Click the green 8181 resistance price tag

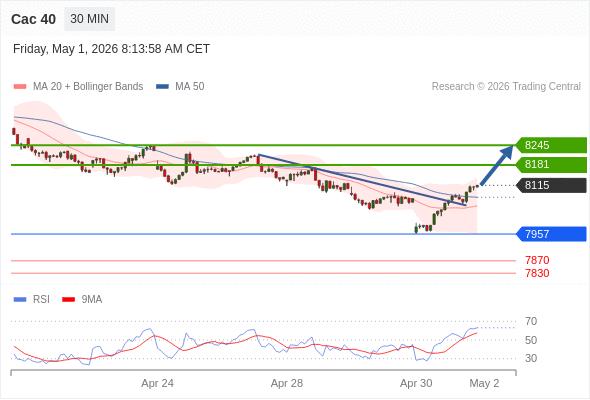pyautogui.click(x=551, y=164)
